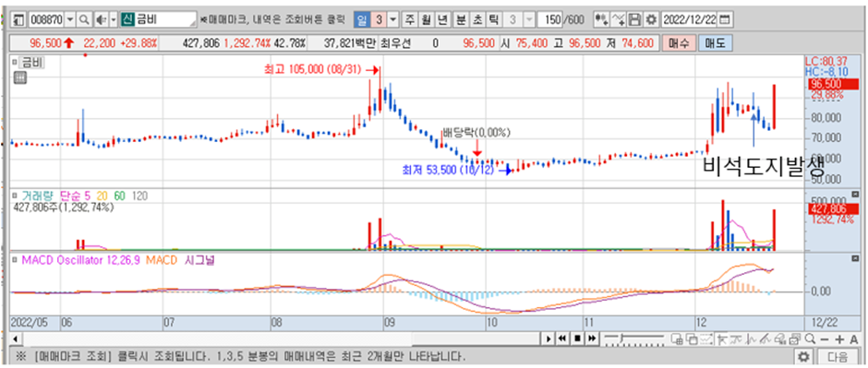Click the add candle indicator toolbar icon
Image resolution: width=868 pixels, height=368 pixels.
(601, 20)
